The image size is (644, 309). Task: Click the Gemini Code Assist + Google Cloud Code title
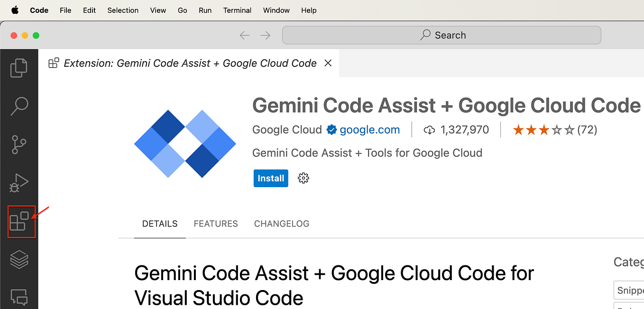446,105
